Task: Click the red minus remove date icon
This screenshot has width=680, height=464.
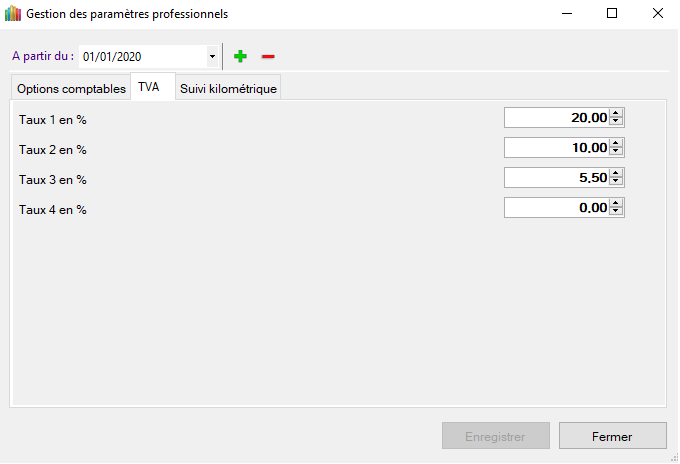Action: (268, 57)
